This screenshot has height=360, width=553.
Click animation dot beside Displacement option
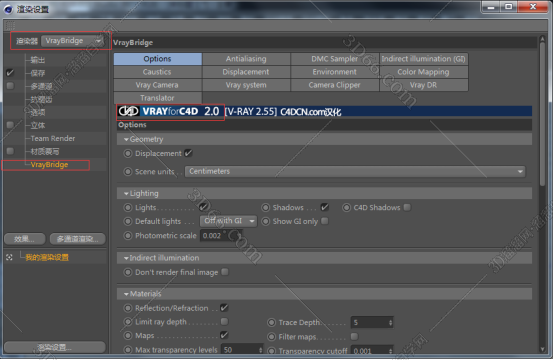[x=128, y=154]
